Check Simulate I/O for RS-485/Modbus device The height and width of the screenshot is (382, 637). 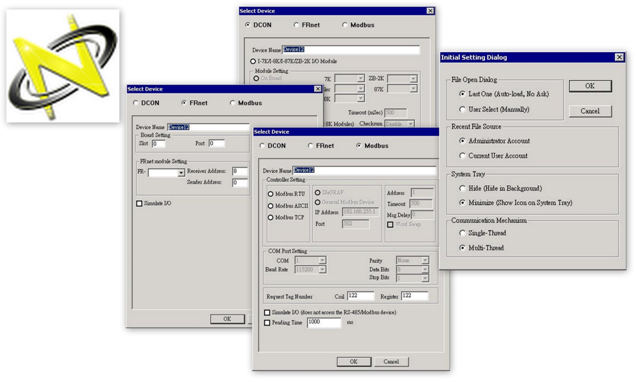point(267,313)
